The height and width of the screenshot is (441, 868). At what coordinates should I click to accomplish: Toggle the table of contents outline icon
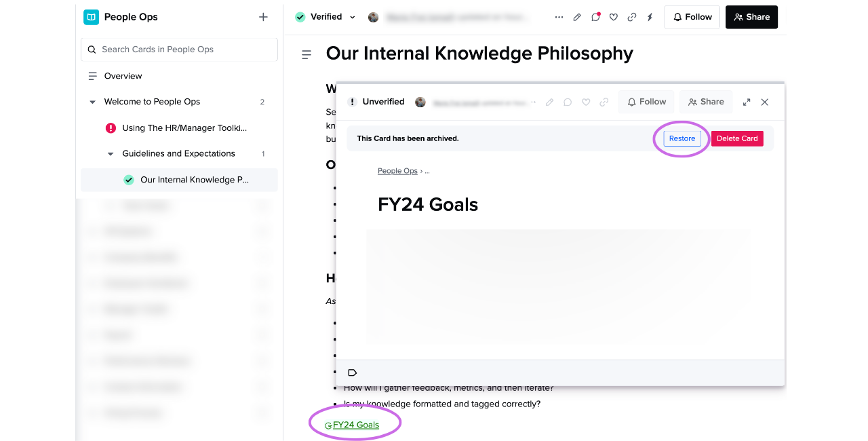[x=307, y=54]
